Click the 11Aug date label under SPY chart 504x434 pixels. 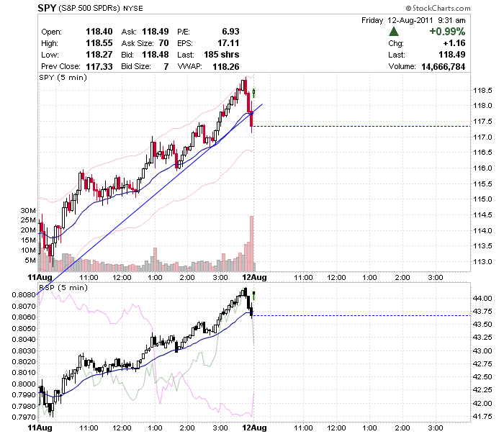pos(40,277)
